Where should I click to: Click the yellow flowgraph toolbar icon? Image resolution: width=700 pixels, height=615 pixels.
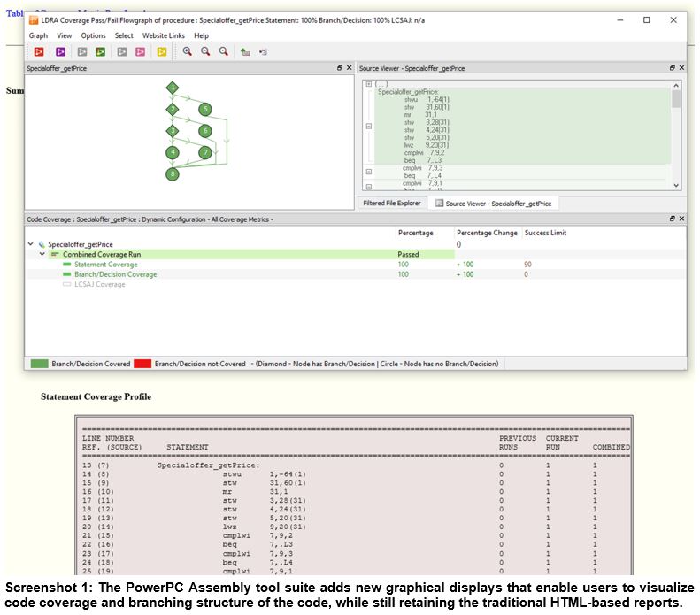click(162, 52)
